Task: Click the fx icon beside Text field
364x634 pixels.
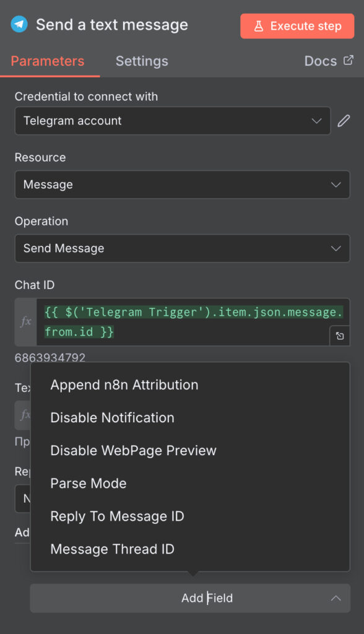Action: pyautogui.click(x=23, y=415)
